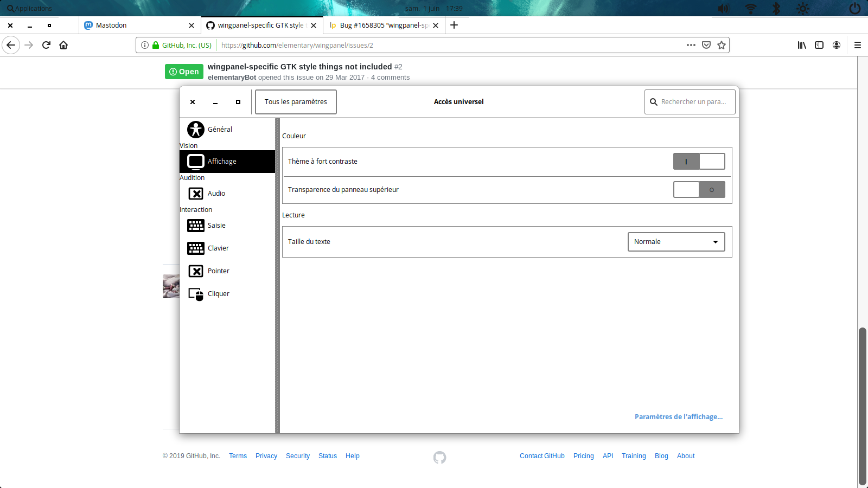Open the Pointer settings icon
Viewport: 868px width, 488px height.
point(196,271)
